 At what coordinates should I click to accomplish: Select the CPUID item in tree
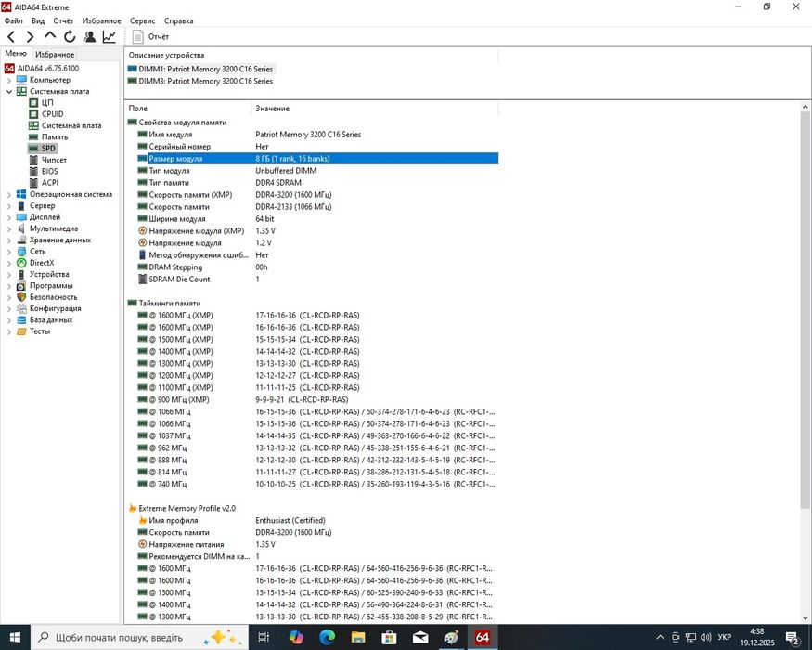pyautogui.click(x=52, y=114)
